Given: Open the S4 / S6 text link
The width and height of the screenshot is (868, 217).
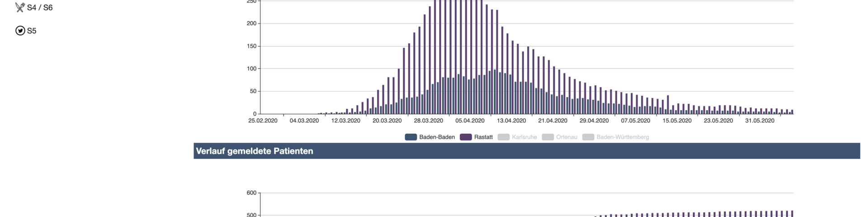Looking at the screenshot, I should pyautogui.click(x=40, y=8).
